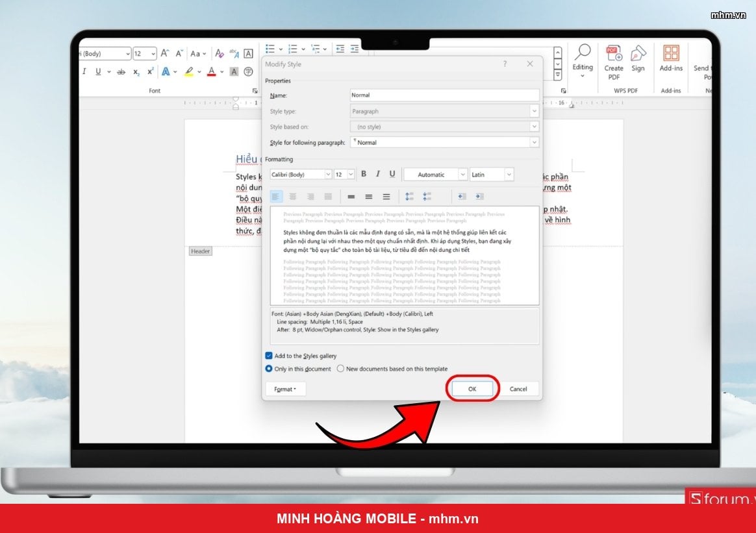Choose New documents based on this template
Screen dimensions: 756x533
click(340, 369)
